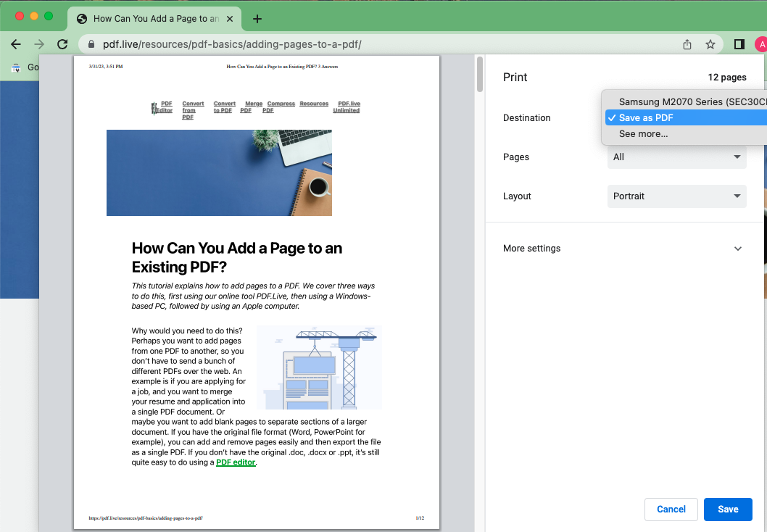Reload the page

[x=62, y=44]
